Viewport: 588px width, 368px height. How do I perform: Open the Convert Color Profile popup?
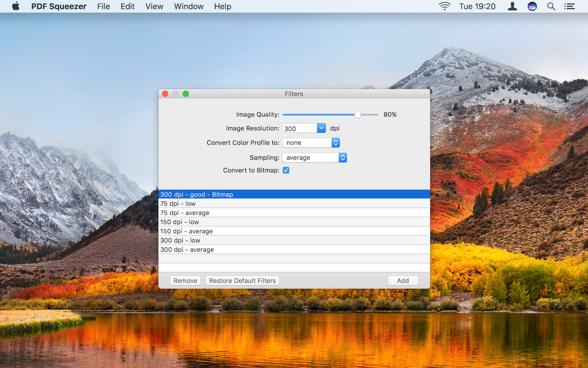336,143
